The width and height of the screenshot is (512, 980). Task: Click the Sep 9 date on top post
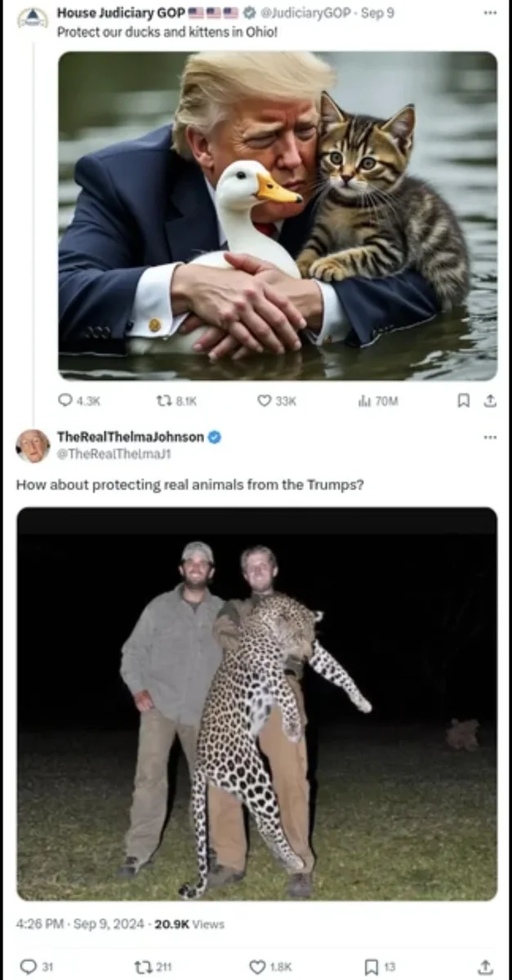coord(379,13)
